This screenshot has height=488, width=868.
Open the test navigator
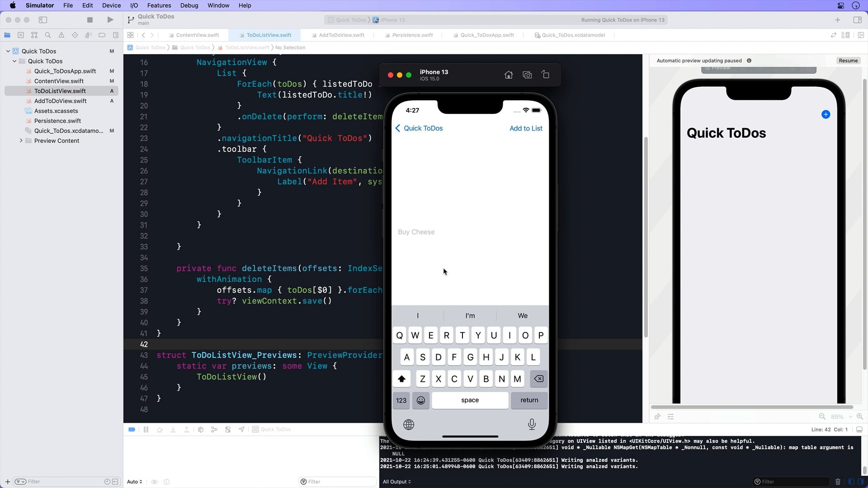point(75,35)
